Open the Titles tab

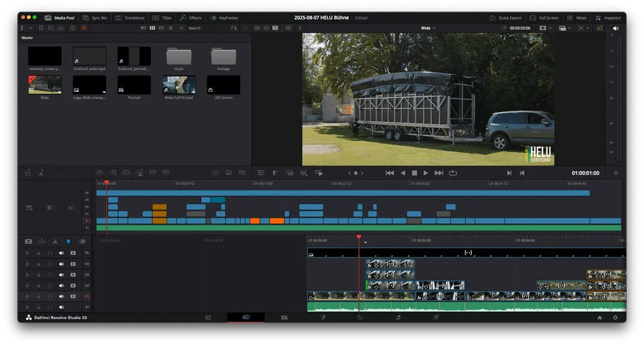point(162,17)
